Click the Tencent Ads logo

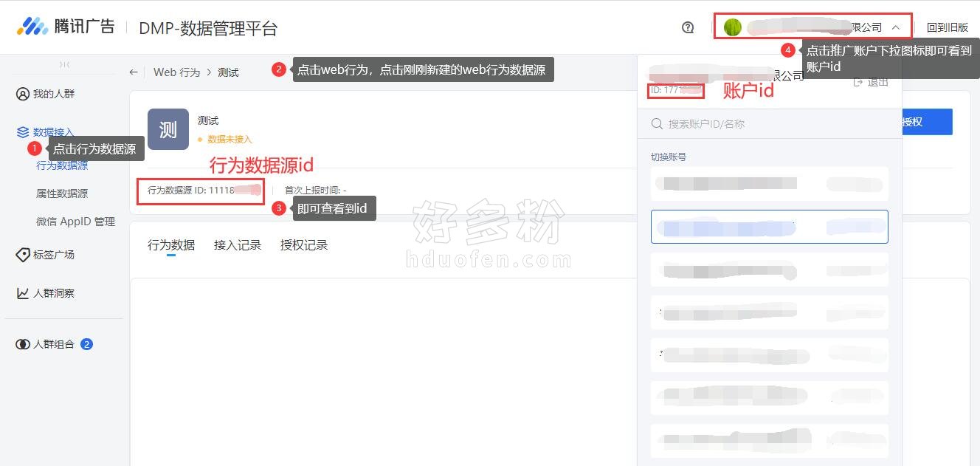[66, 27]
